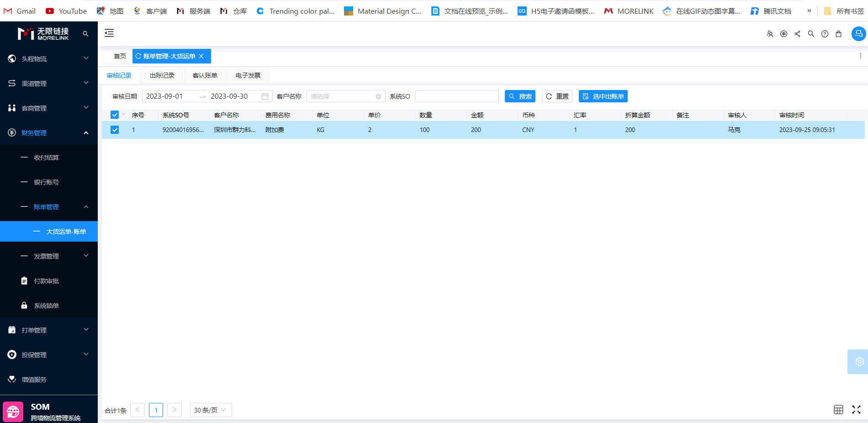Open the header search magnifier icon

(811, 34)
